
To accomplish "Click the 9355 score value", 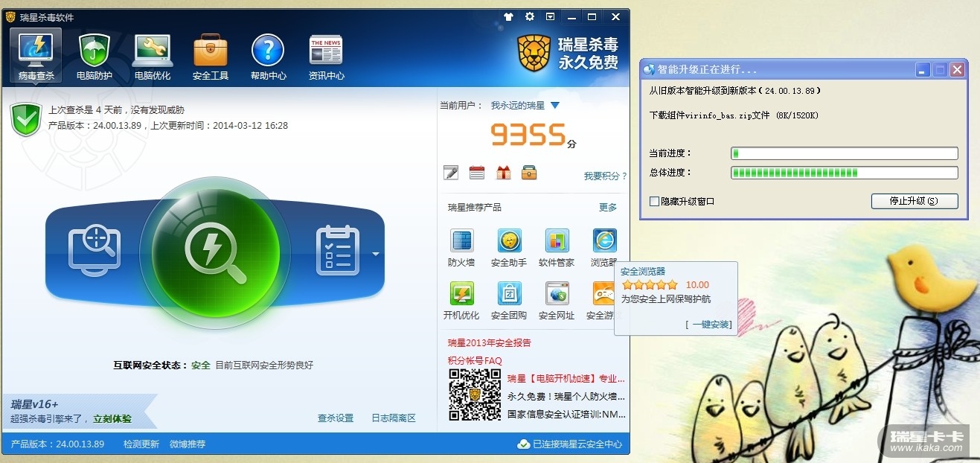I will point(528,134).
